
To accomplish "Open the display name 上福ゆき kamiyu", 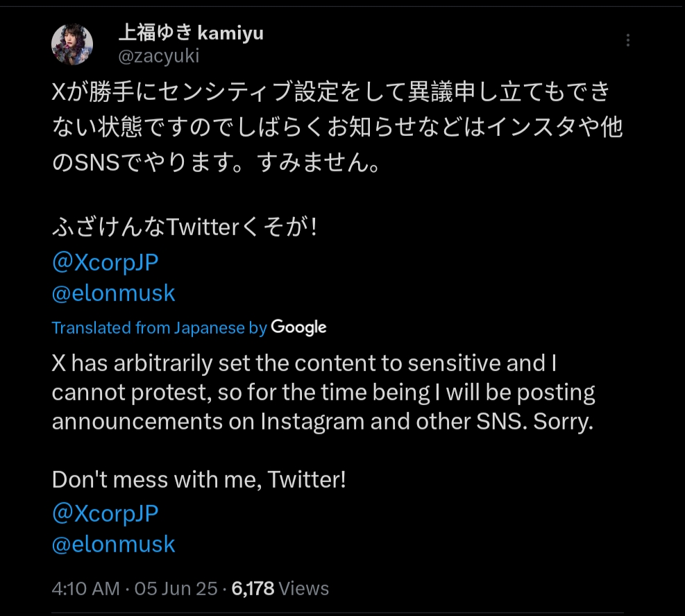I will pos(191,33).
